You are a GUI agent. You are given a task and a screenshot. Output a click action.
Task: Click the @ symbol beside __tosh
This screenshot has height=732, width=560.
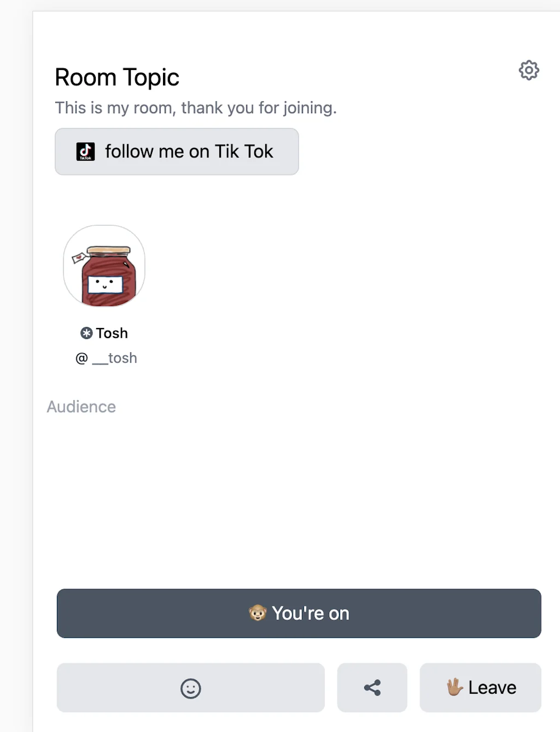coord(81,358)
